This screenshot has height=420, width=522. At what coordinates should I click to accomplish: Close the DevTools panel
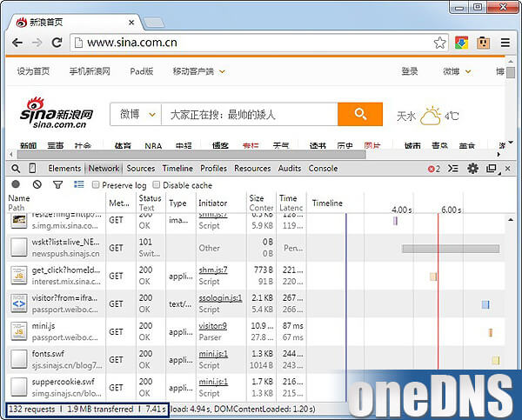[x=508, y=169]
